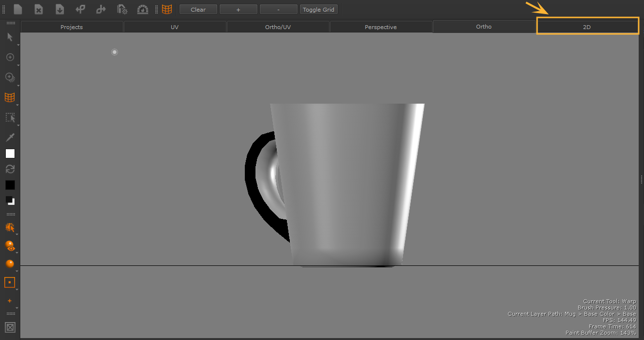
Task: Open the highlighted 2D tab
Action: click(587, 27)
